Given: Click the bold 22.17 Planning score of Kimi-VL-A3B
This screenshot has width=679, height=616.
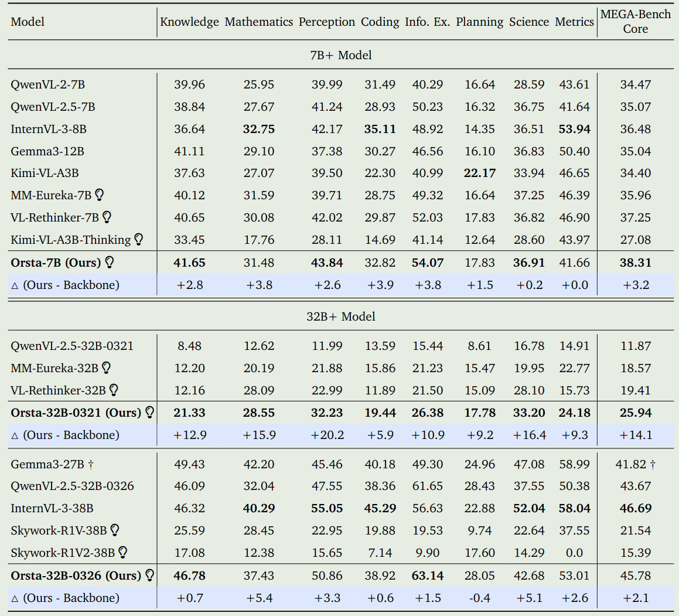Looking at the screenshot, I should [480, 173].
